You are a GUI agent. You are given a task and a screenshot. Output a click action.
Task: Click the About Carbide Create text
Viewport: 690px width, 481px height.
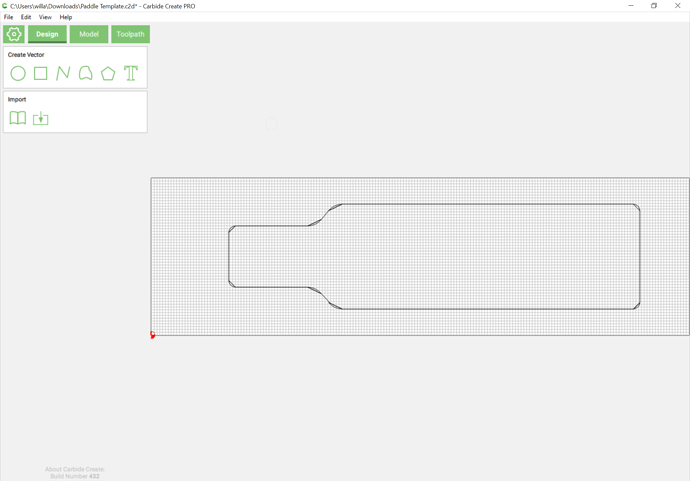pyautogui.click(x=74, y=469)
